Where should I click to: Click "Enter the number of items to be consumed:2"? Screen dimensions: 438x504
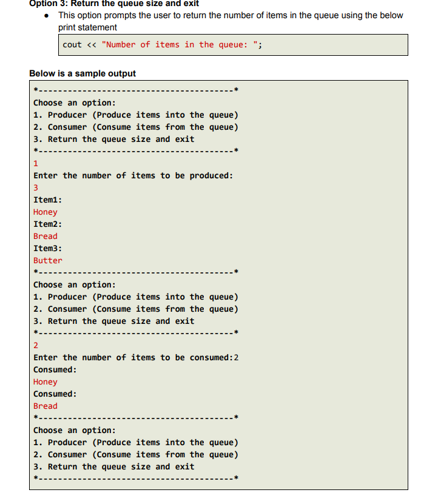(x=136, y=357)
